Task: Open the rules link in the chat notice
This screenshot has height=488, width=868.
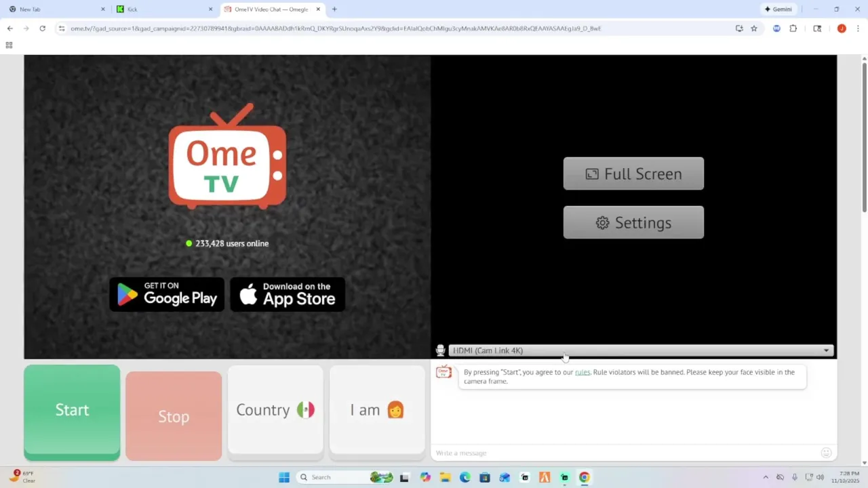Action: (583, 372)
